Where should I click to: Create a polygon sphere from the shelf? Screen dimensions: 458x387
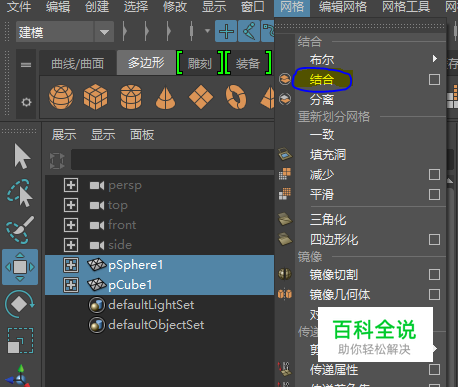pos(61,97)
